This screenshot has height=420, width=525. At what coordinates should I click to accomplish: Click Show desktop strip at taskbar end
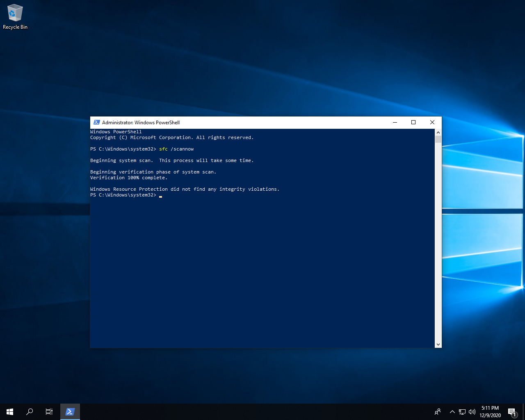(524, 412)
